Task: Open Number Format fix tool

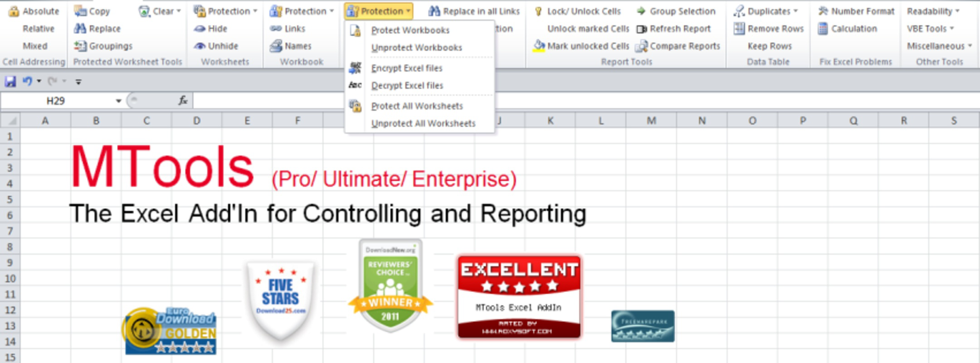Action: click(856, 11)
